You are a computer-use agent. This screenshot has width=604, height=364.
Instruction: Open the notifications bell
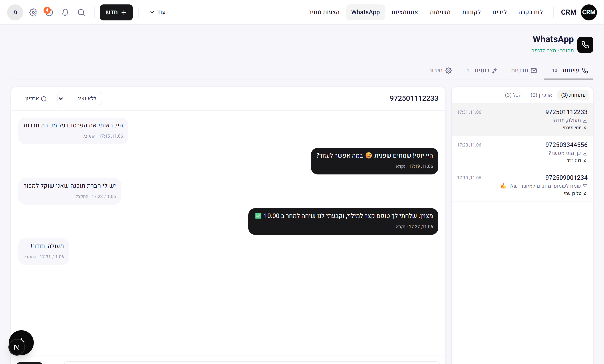click(65, 12)
